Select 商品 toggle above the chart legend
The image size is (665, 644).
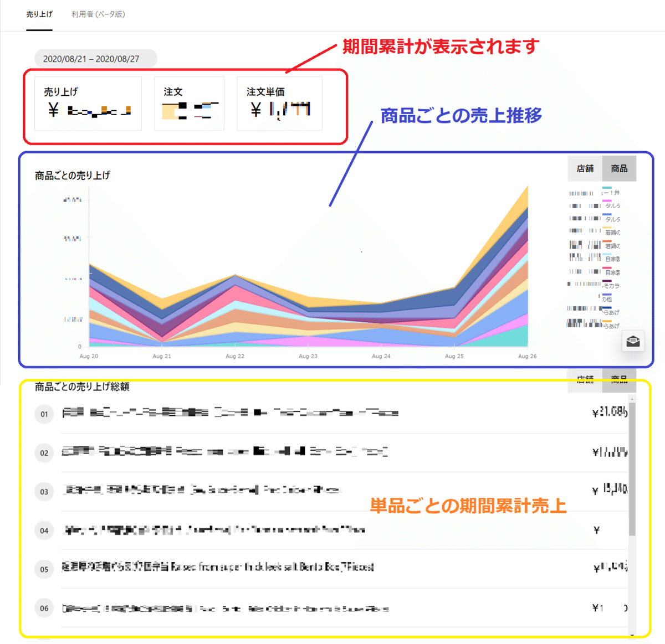pos(619,168)
